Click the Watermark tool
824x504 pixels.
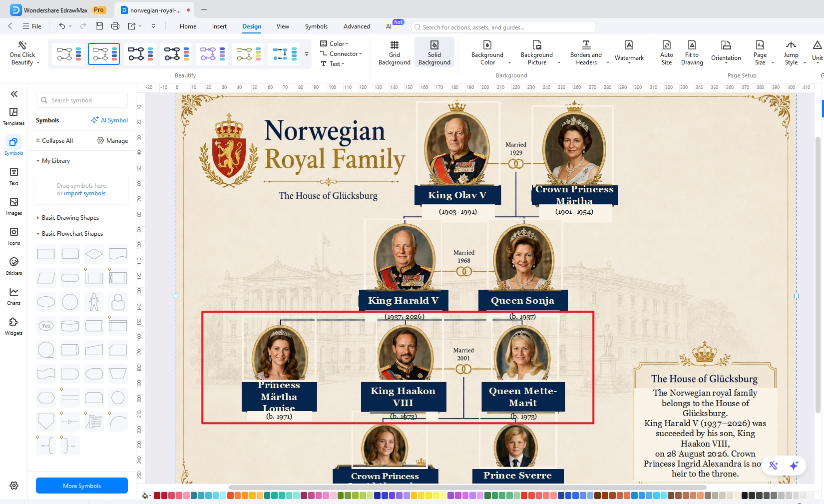[629, 52]
